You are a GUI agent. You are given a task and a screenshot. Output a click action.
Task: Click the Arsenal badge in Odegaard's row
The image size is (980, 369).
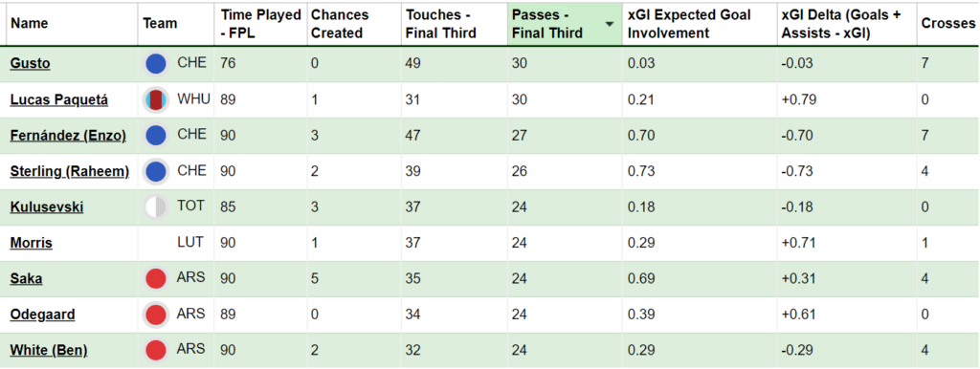click(156, 315)
